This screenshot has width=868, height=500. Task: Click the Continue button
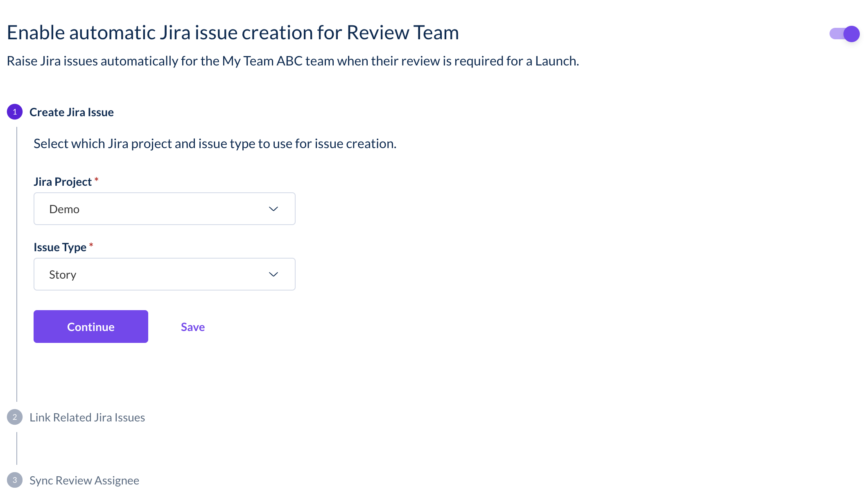(x=91, y=327)
